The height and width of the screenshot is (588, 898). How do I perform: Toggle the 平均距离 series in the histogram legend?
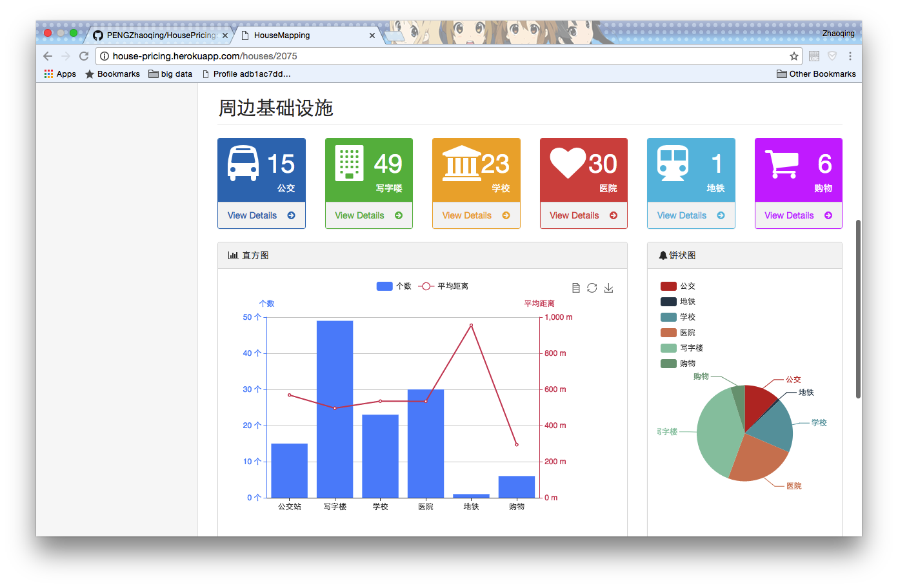tap(443, 286)
